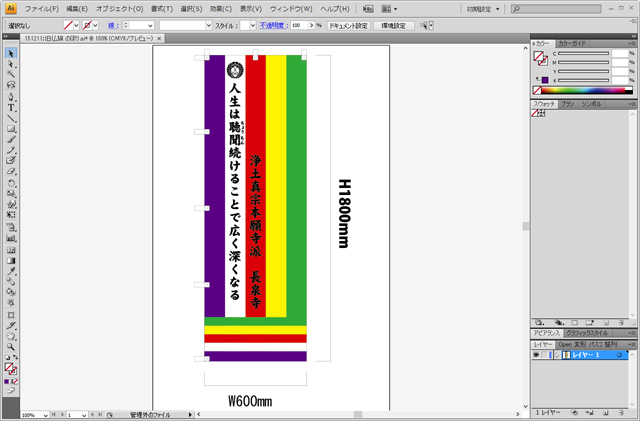The height and width of the screenshot is (421, 640).
Task: Select the Magic Wand tool
Action: pos(11,74)
